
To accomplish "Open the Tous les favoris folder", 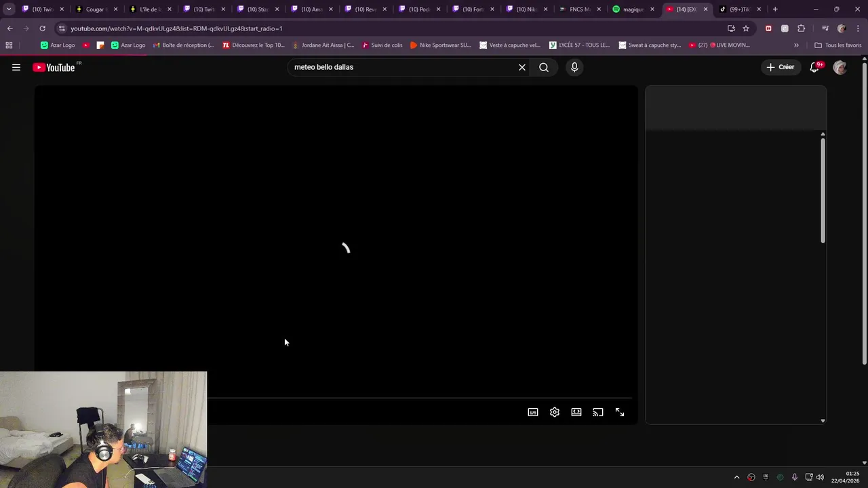I will [837, 45].
